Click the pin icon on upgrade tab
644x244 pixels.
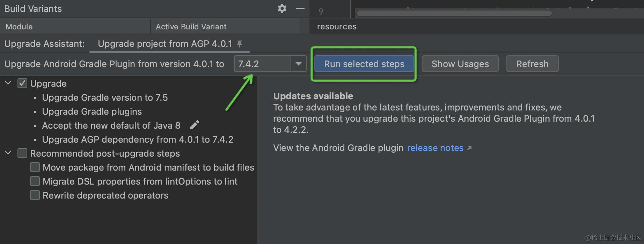tap(240, 44)
